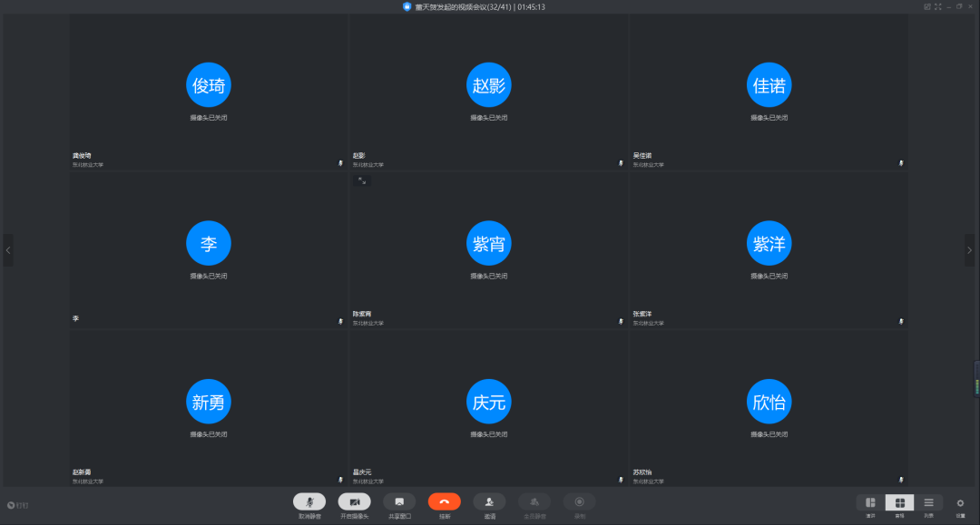Click the fullscreen icon in the title bar
Image resolution: width=980 pixels, height=525 pixels.
coord(939,6)
